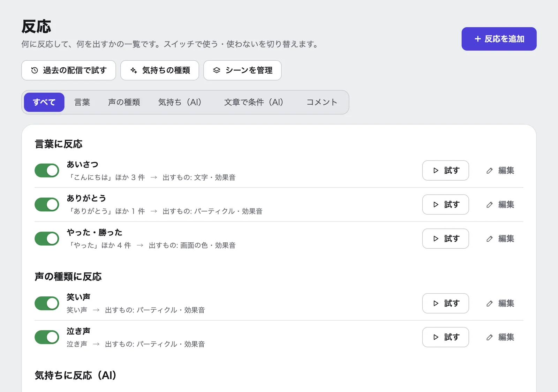Screen dimensions: 558x392
Task: Click pencil icon in 笑い声 row
Action: pos(490,303)
